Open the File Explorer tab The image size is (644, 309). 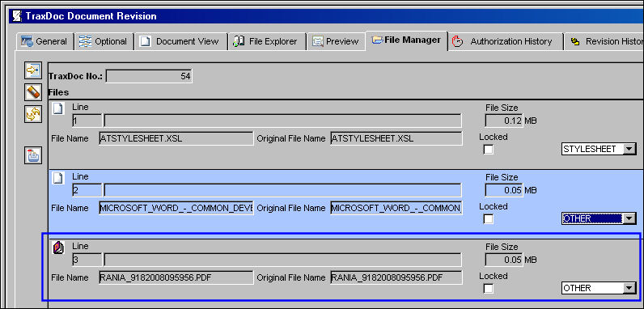[x=267, y=41]
